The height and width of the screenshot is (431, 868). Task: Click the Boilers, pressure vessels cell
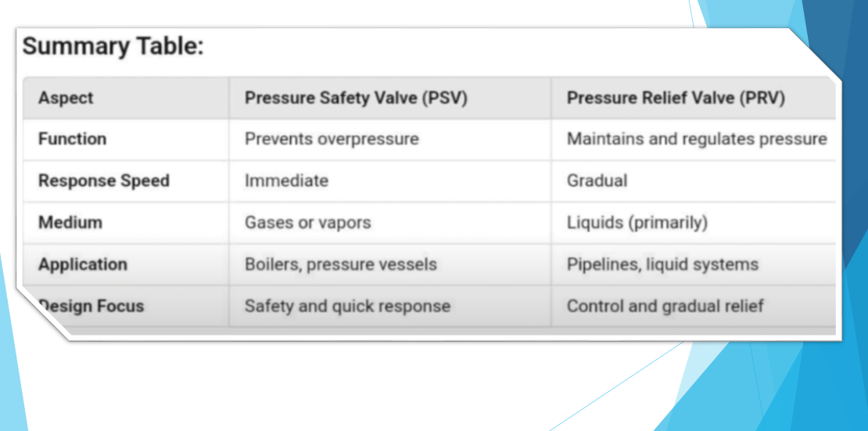[x=340, y=264]
